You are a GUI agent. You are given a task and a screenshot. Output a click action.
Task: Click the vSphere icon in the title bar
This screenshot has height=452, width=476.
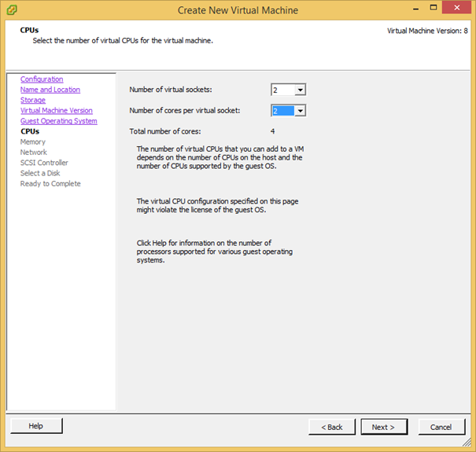coord(12,10)
